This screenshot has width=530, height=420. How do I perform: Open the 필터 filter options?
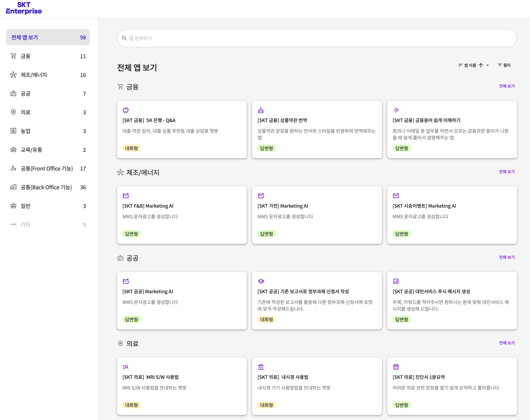(504, 65)
